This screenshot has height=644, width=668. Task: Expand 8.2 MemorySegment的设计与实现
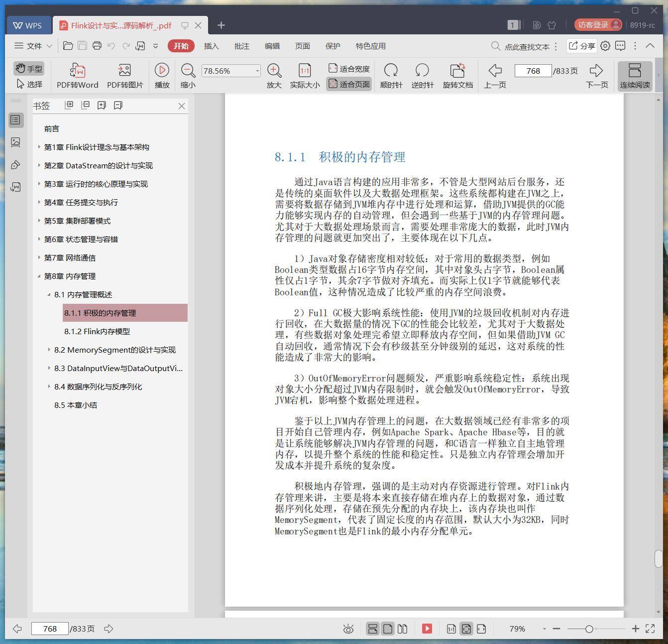pos(49,350)
